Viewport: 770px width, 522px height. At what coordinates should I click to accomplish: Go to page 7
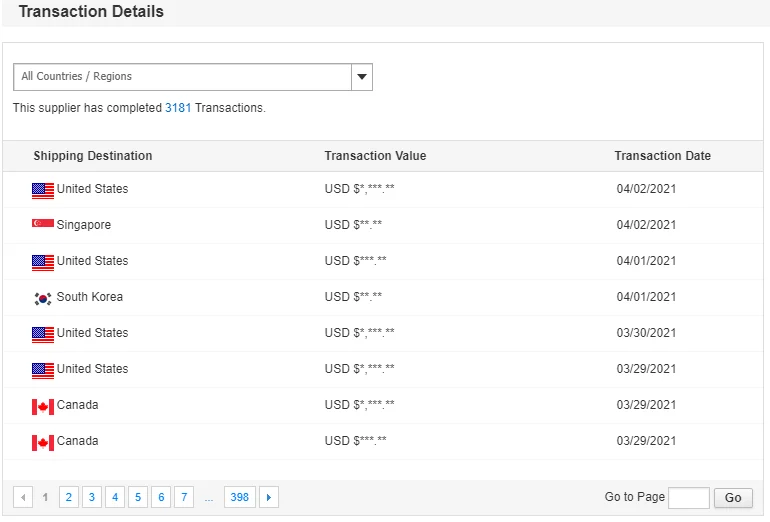(x=184, y=497)
